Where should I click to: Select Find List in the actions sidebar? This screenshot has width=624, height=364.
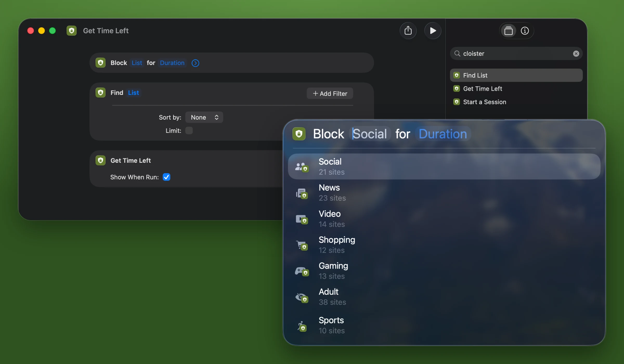pos(516,75)
